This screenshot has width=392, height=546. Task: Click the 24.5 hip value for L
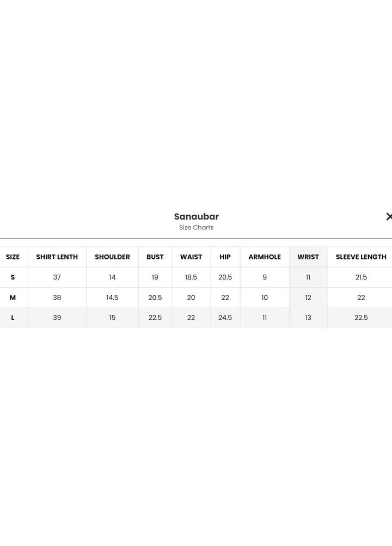click(x=225, y=318)
